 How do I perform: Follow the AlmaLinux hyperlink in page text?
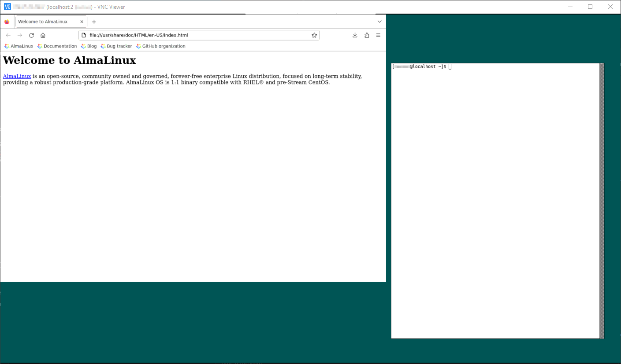[x=17, y=76]
